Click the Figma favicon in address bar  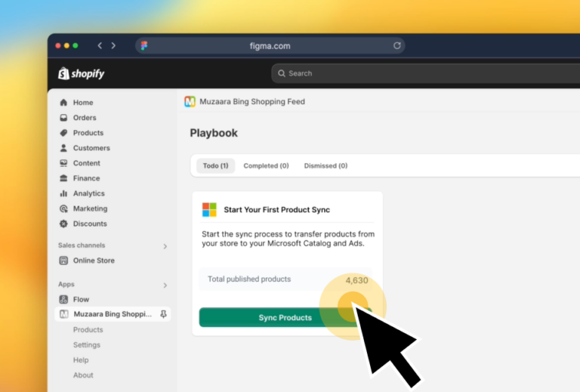click(x=144, y=45)
